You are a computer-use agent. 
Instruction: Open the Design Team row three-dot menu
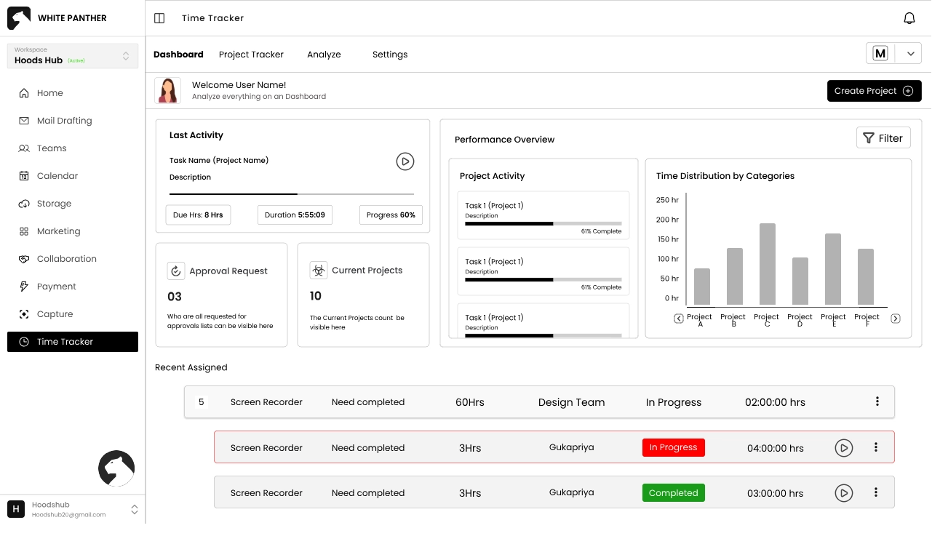click(877, 401)
